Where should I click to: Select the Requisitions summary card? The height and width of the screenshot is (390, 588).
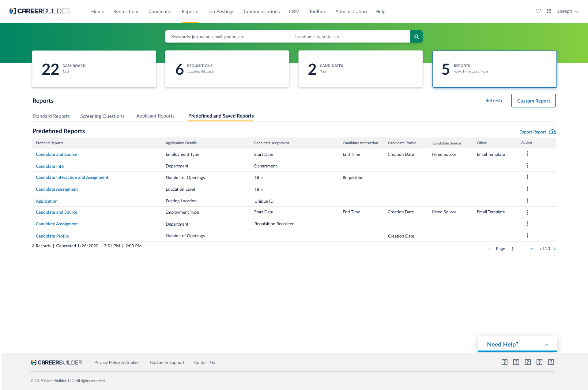[227, 69]
